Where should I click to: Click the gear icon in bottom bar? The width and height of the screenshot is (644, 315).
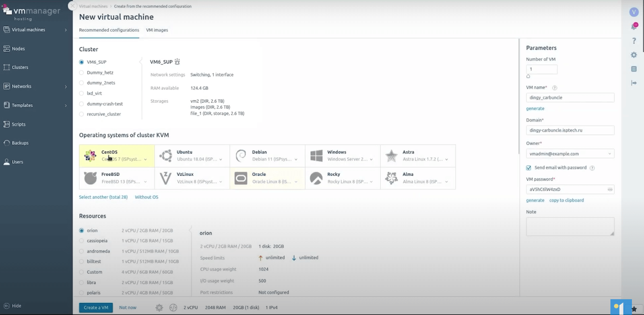(x=159, y=308)
